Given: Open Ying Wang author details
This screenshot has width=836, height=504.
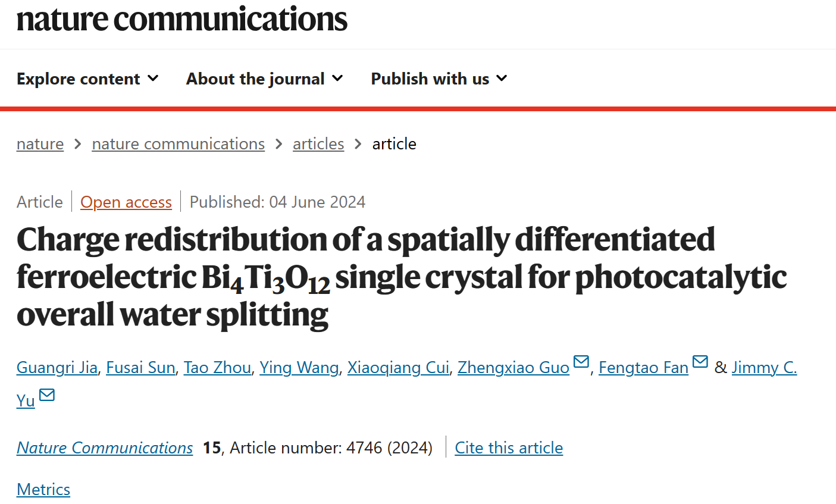Looking at the screenshot, I should pyautogui.click(x=299, y=368).
